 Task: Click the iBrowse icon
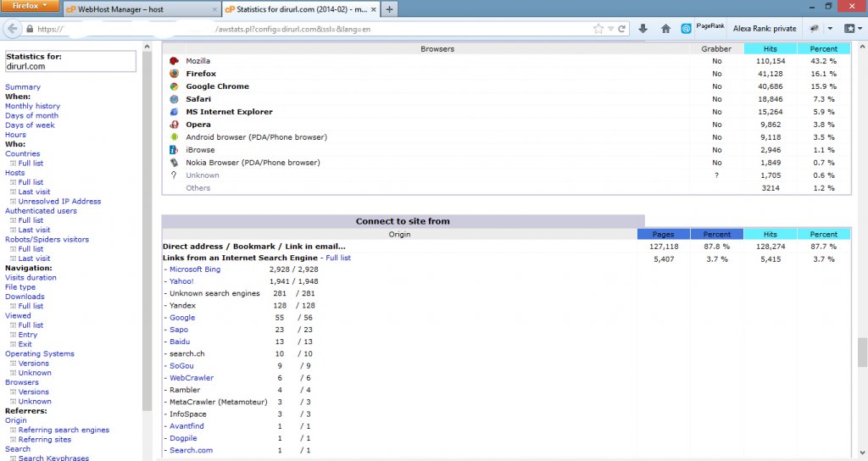pyautogui.click(x=174, y=150)
